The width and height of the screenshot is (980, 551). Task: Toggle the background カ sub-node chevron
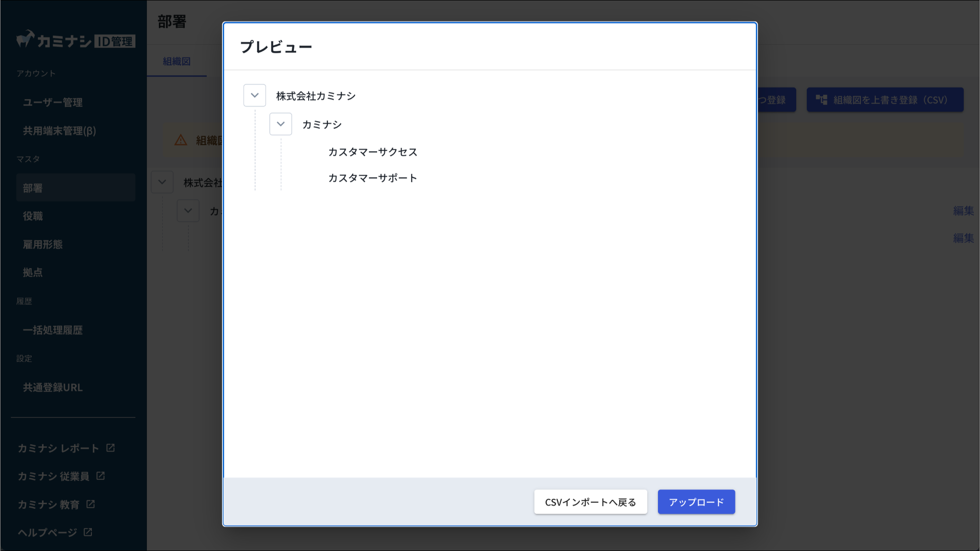pyautogui.click(x=188, y=211)
